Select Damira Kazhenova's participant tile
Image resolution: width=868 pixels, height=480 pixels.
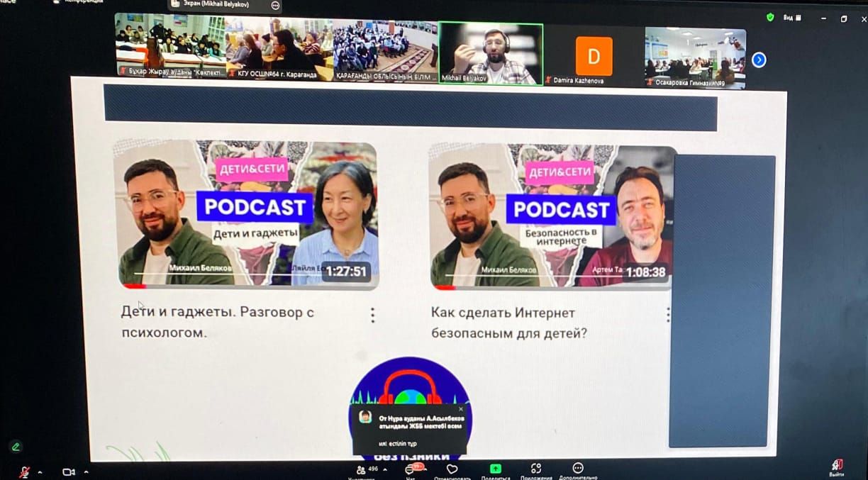[594, 55]
